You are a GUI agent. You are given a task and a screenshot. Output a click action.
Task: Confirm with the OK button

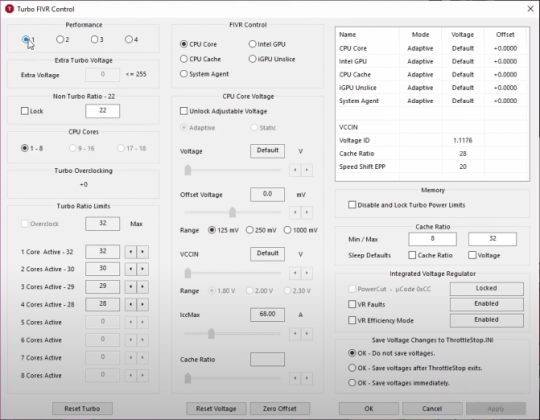369,409
